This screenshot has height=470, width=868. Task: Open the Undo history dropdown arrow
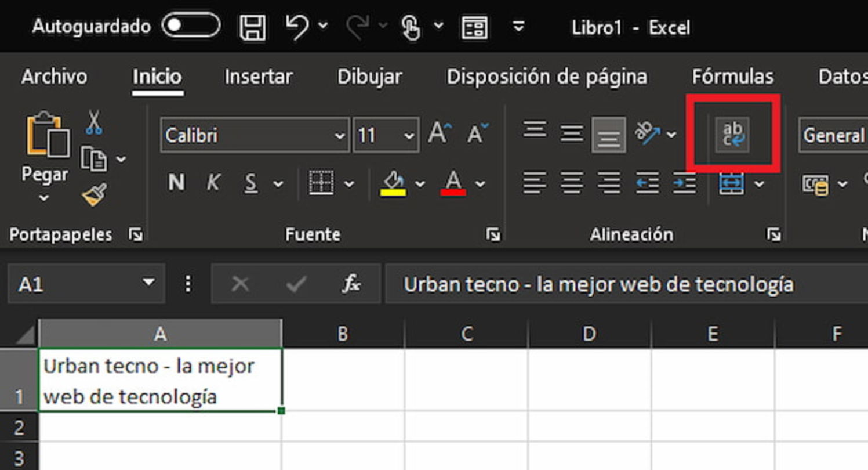click(x=323, y=26)
